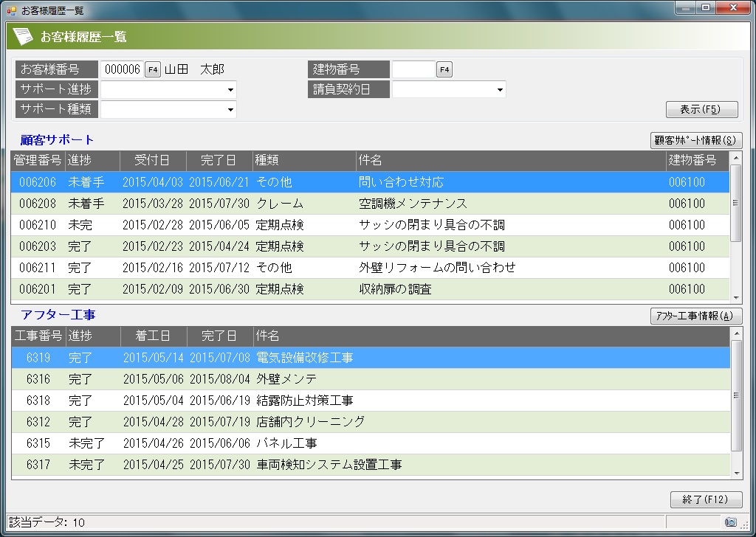The width and height of the screenshot is (756, 537).
Task: Click the 着工日 column header in アフター工事
Action: [x=153, y=336]
